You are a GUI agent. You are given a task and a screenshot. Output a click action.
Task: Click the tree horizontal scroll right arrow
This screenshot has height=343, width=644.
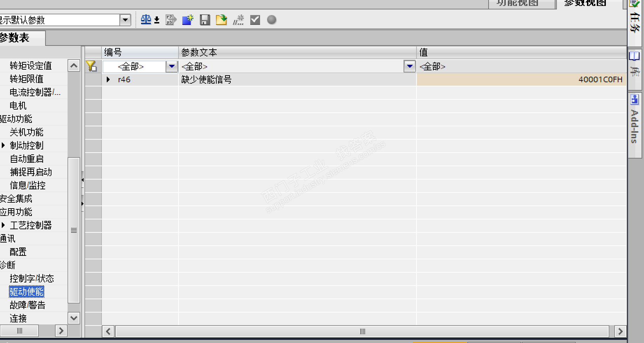pos(61,330)
